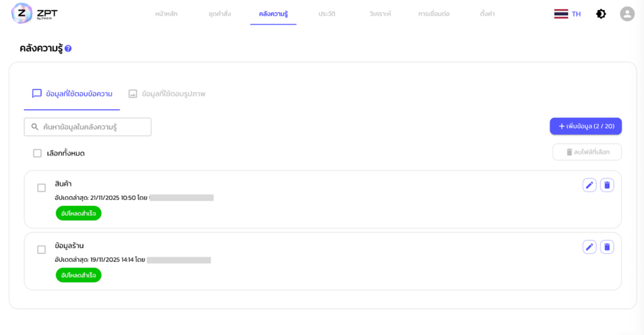This screenshot has height=335, width=644.
Task: Switch to ข้อมูลที่ใช้ตอบรูปภาพ tab
Action: point(167,94)
